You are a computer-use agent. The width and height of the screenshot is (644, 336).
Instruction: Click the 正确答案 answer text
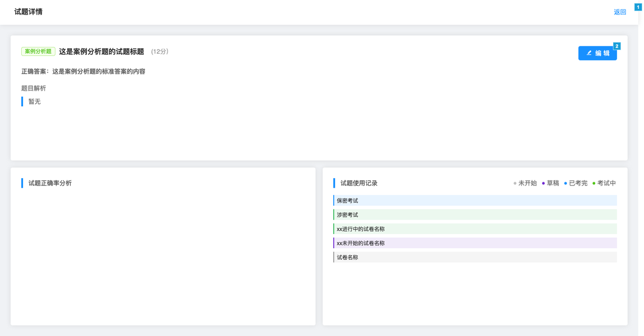tap(83, 72)
